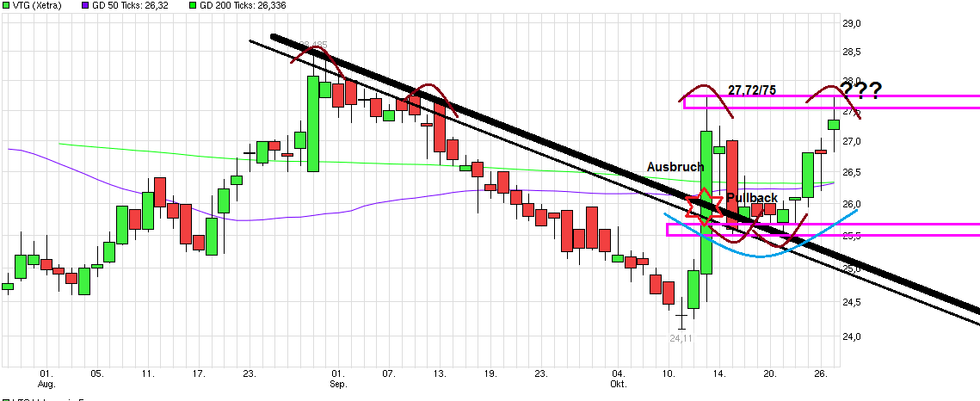Click the '29,0' price axis label
Screen dimensions: 980x401
click(x=852, y=24)
